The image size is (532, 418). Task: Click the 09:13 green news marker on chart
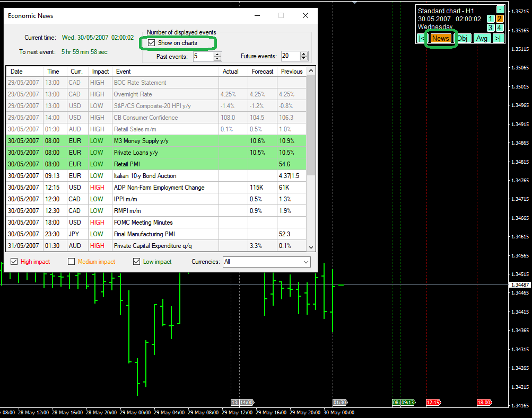[x=408, y=403]
